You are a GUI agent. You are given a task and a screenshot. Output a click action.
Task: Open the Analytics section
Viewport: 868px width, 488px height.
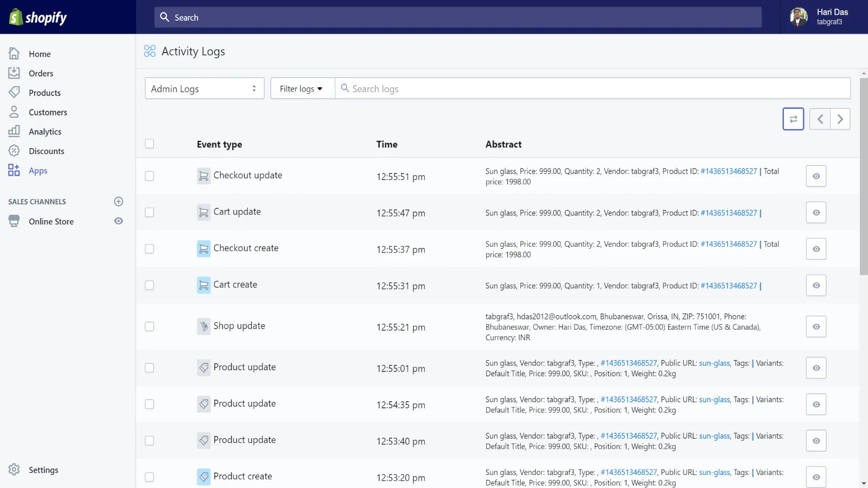coord(45,131)
